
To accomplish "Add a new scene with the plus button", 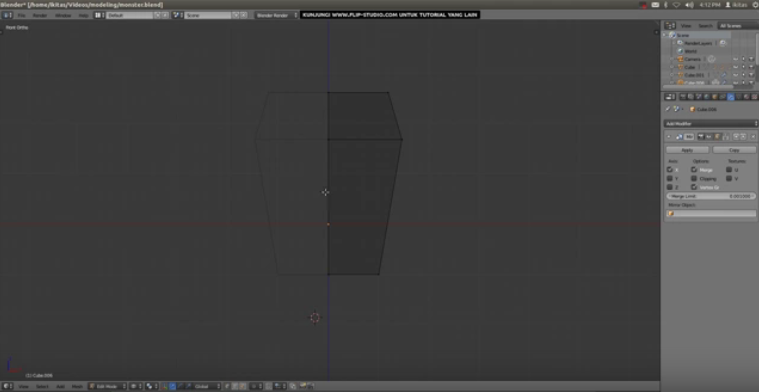I will coord(236,15).
